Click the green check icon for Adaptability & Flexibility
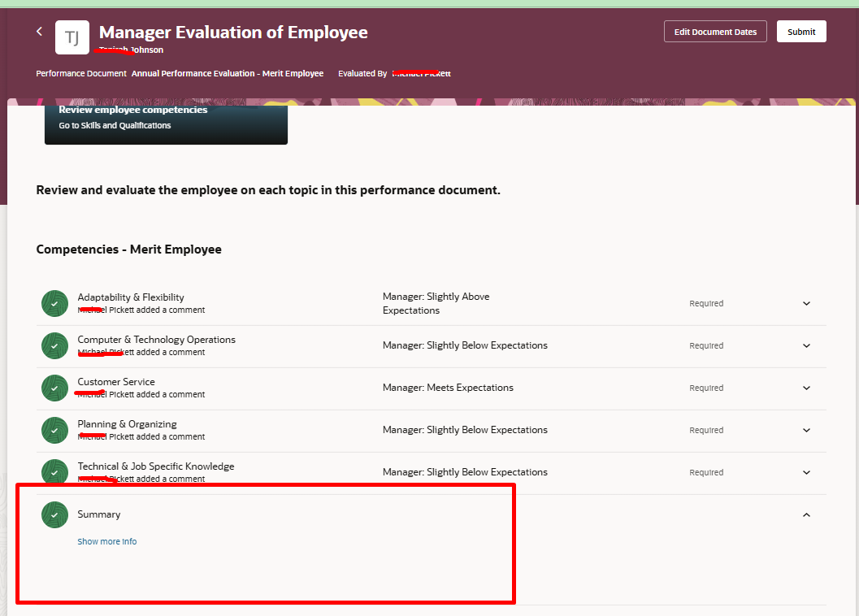The height and width of the screenshot is (616, 859). pyautogui.click(x=54, y=304)
